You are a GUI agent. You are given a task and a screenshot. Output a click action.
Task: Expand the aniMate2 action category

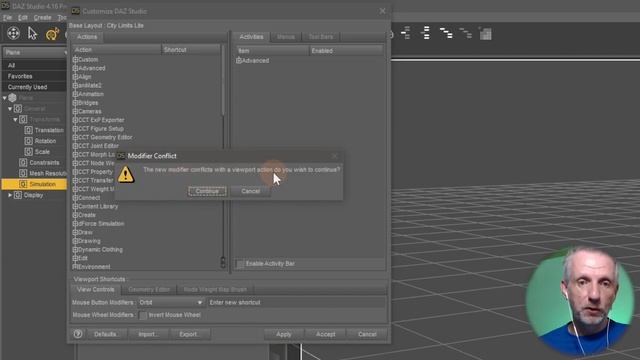tap(75, 85)
